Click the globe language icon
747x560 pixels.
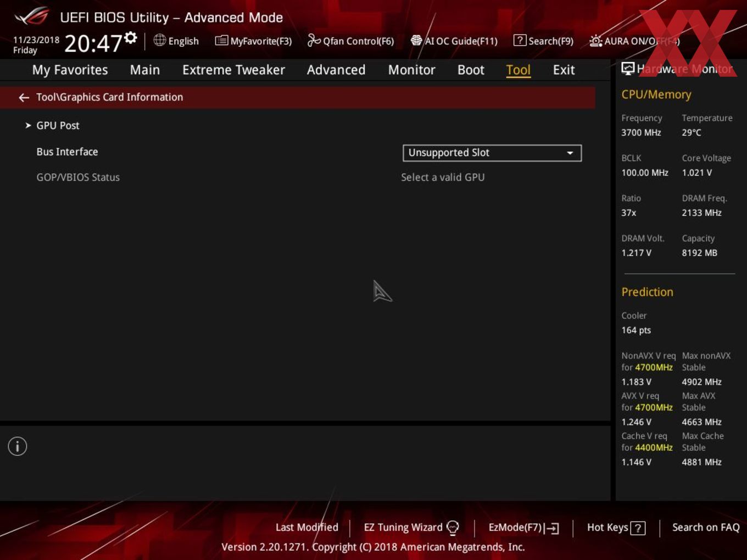(159, 40)
